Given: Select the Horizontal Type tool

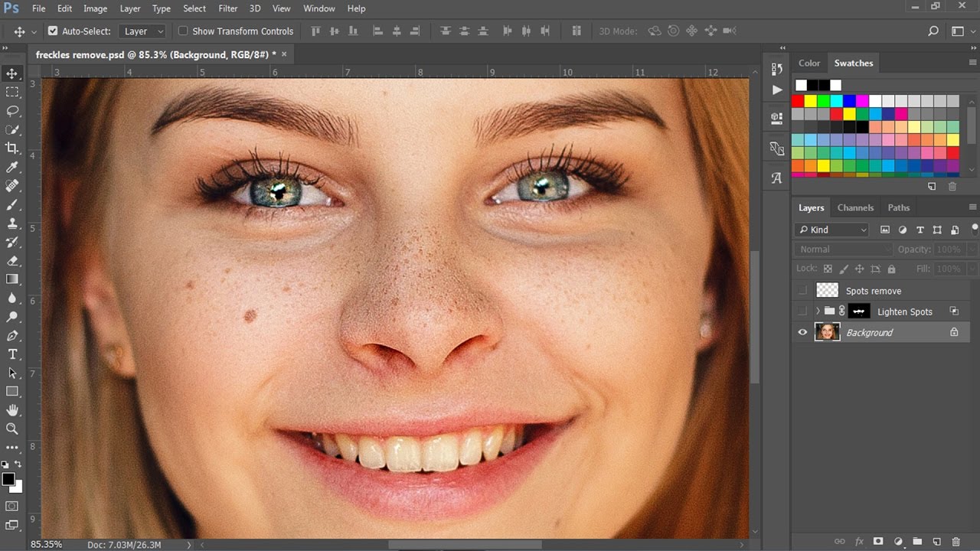Looking at the screenshot, I should click(12, 354).
